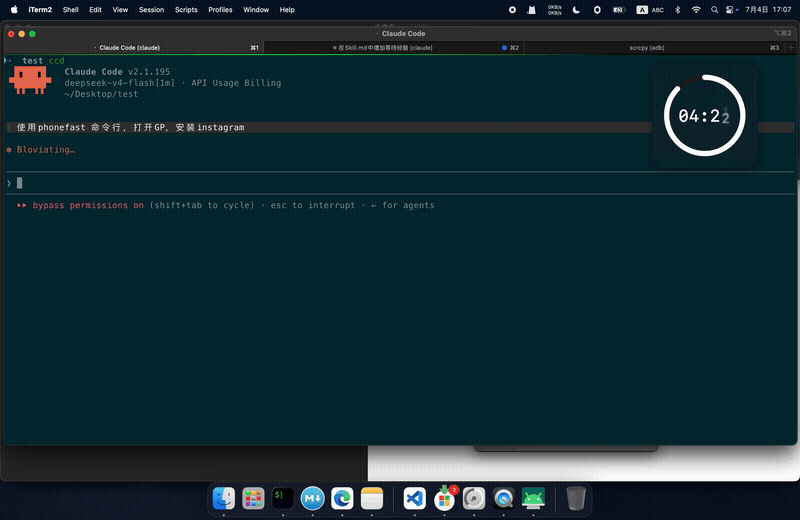Click the iTerm2 window title Claude Code
This screenshot has height=520, width=800.
[x=403, y=34]
